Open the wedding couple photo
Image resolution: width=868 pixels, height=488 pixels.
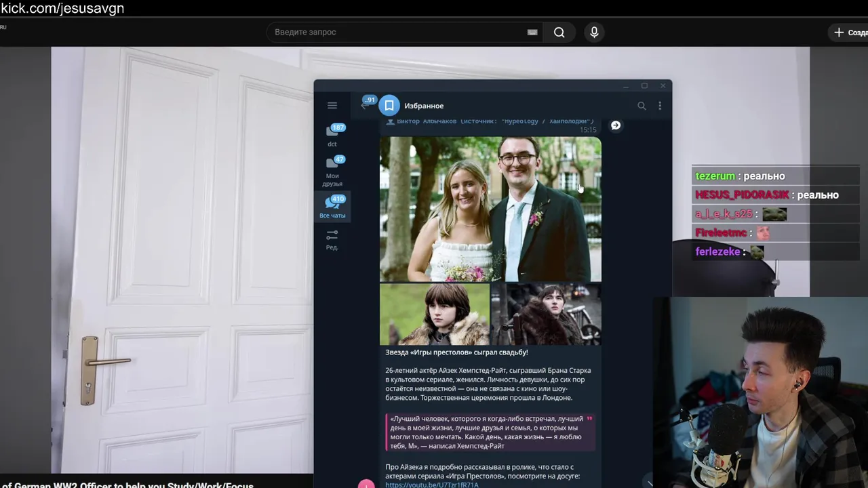[490, 209]
